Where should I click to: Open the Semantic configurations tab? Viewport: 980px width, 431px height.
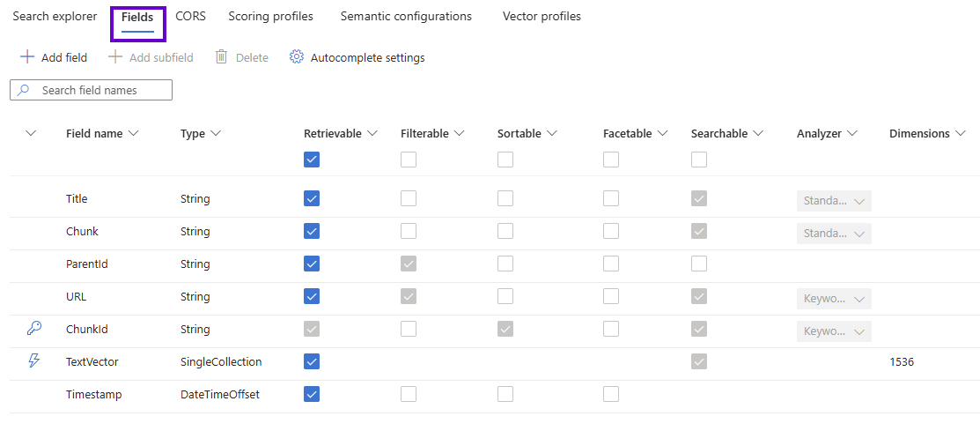coord(406,16)
